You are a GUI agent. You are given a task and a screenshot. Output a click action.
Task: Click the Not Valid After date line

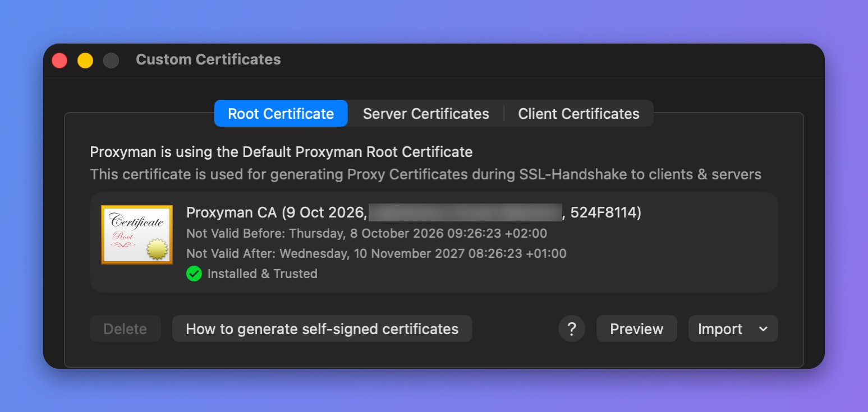tap(376, 253)
